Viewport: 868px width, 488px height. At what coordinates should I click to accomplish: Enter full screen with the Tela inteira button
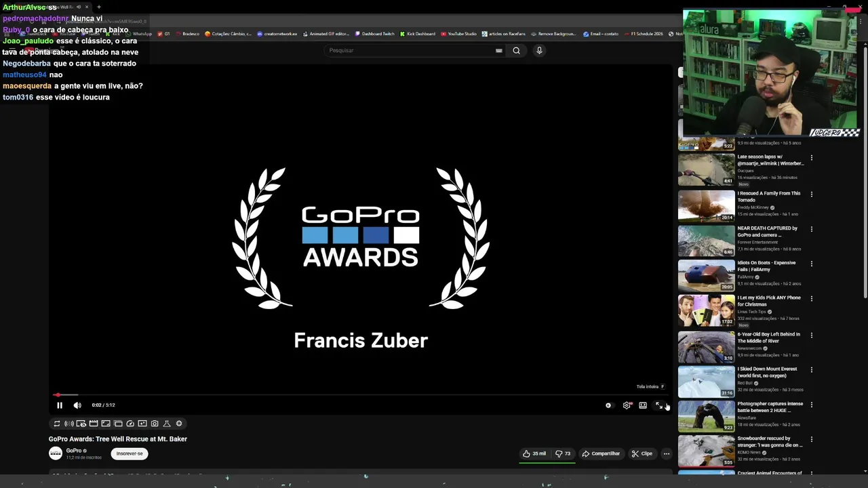pos(659,405)
